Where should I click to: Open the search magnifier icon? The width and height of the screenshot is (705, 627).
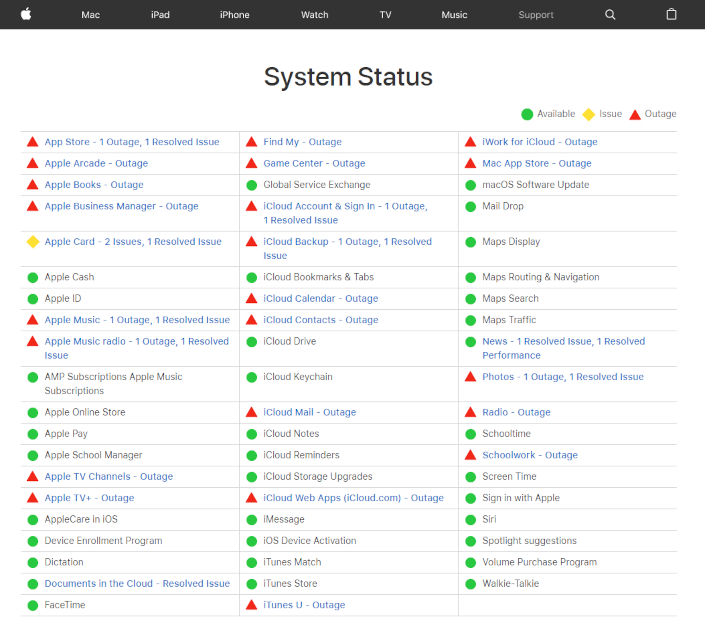click(x=611, y=15)
